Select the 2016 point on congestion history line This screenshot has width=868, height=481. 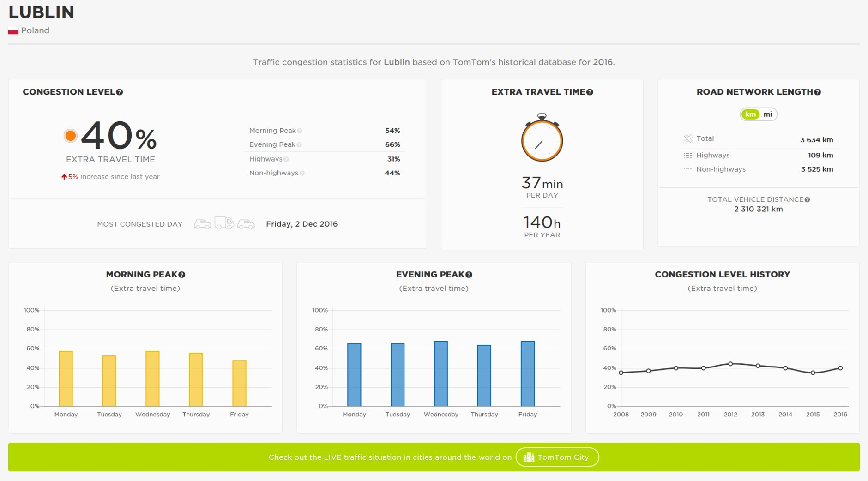pyautogui.click(x=840, y=368)
